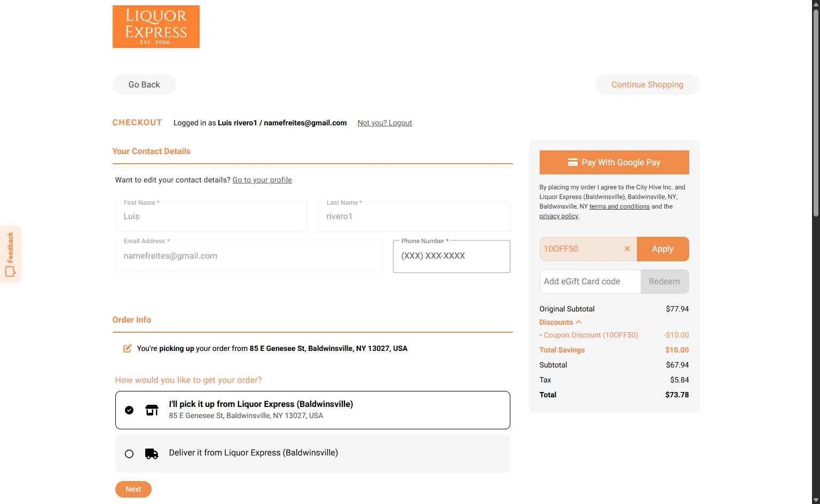Click the edit pencil icon beside pickup address
820x504 pixels.
tap(127, 348)
